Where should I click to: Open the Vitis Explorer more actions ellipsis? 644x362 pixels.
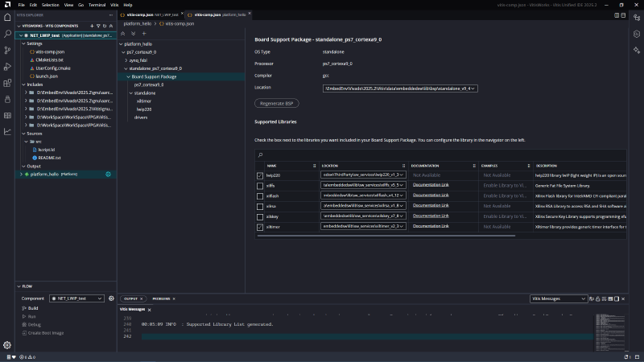[x=111, y=14]
